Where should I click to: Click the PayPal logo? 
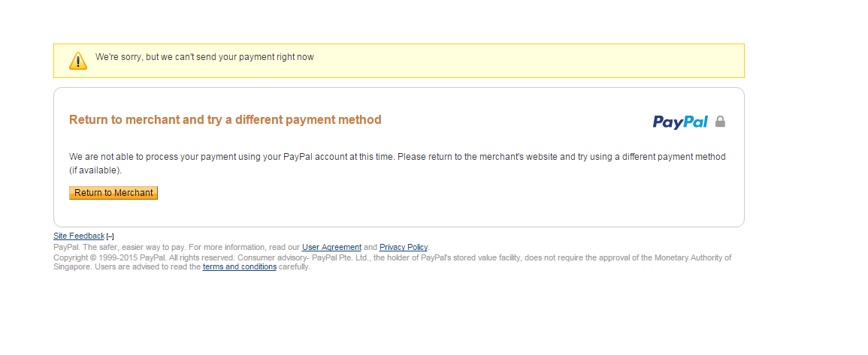click(x=680, y=122)
